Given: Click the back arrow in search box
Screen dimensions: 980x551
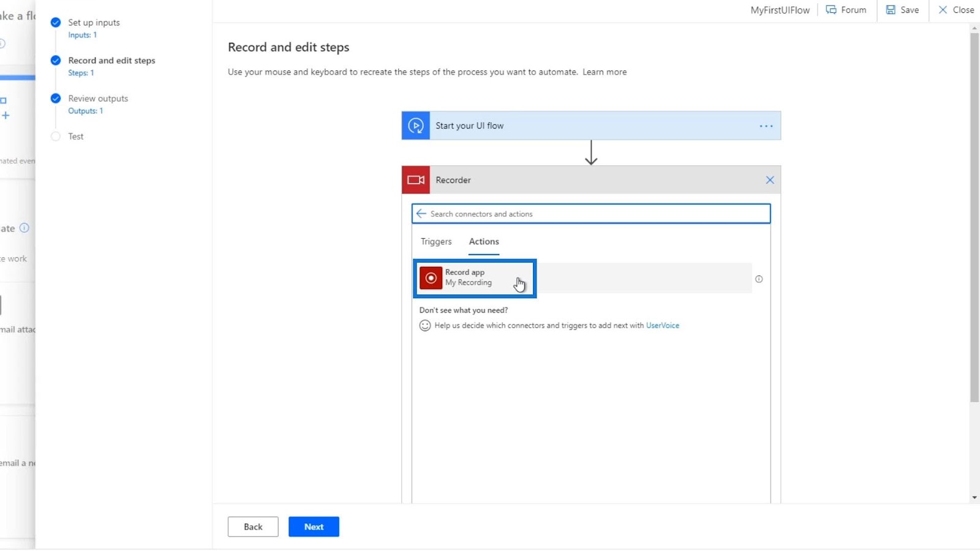Looking at the screenshot, I should tap(421, 214).
